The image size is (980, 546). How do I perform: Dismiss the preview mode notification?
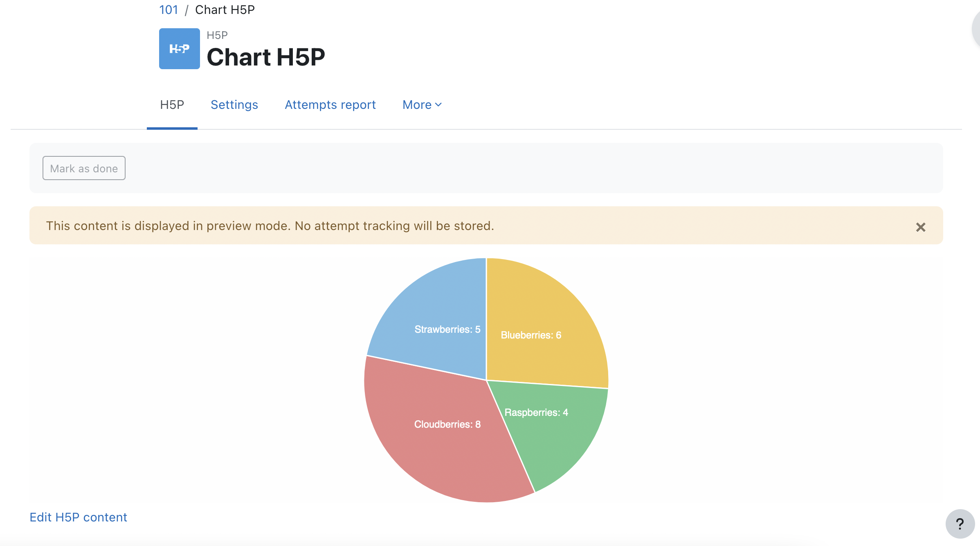pos(920,227)
